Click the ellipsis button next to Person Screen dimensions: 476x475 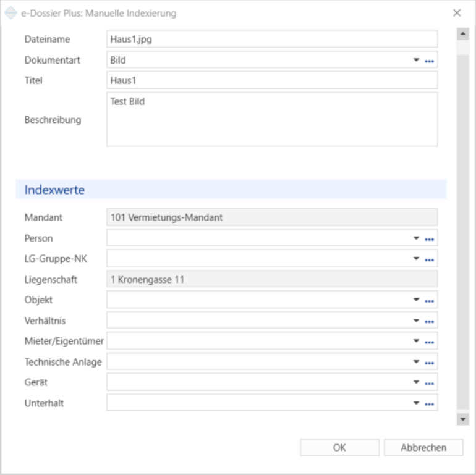(429, 239)
